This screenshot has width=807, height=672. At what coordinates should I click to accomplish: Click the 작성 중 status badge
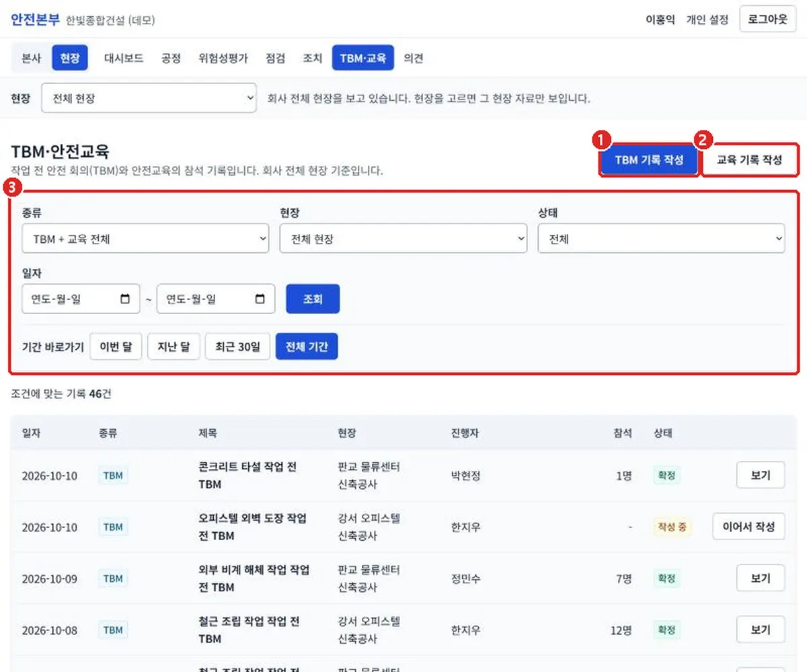pyautogui.click(x=672, y=527)
